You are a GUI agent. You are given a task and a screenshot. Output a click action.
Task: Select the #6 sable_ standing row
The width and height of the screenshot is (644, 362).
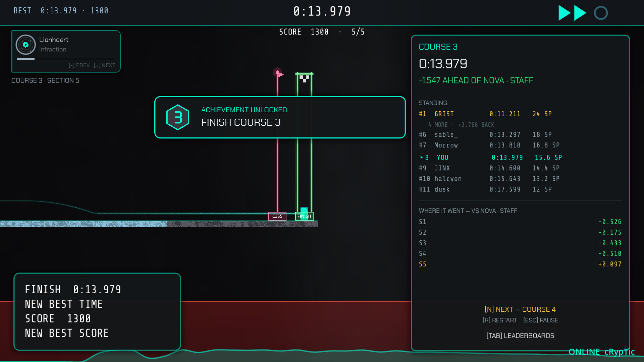click(x=520, y=134)
